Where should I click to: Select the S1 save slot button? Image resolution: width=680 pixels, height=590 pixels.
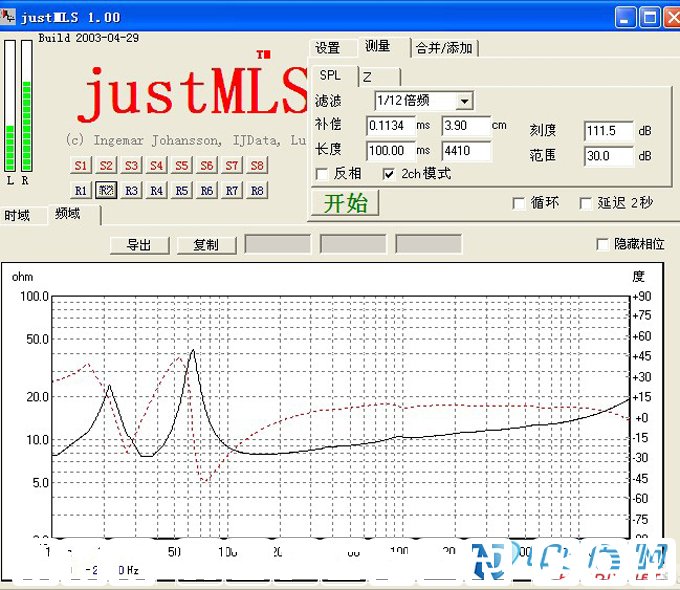[x=81, y=165]
